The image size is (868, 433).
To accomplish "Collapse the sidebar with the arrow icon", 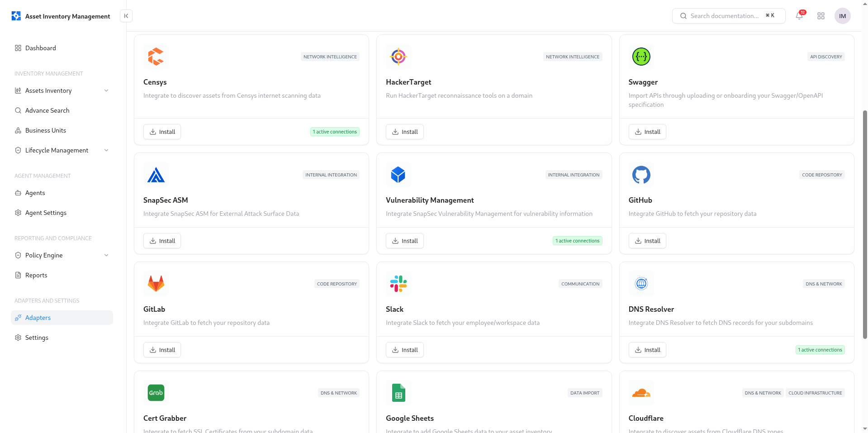I will 126,16.
